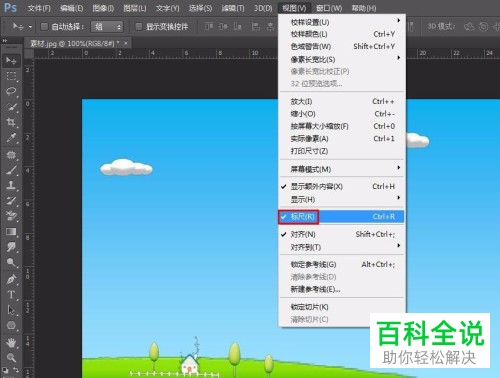Select the Rectangular Marquee tool
This screenshot has width=500, height=378.
coord(11,76)
